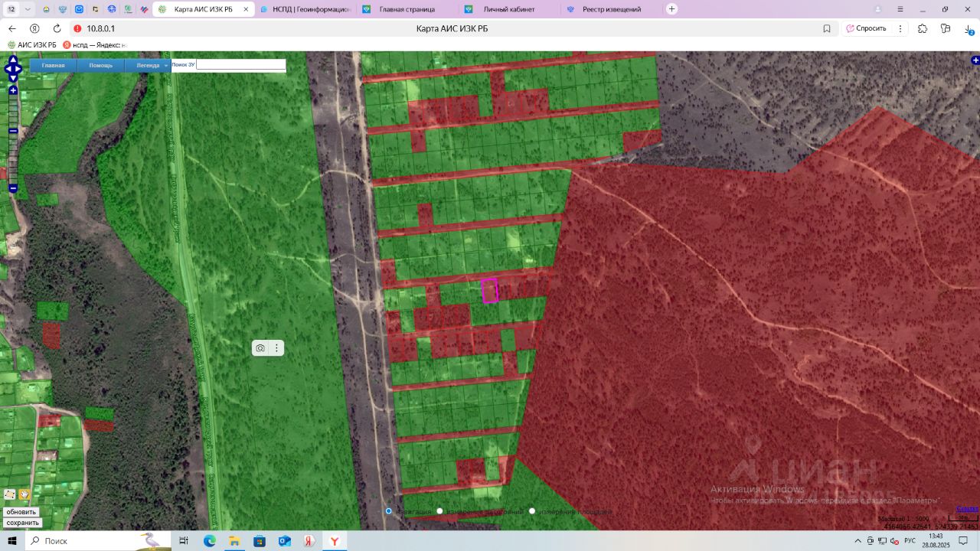980x551 pixels.
Task: Pan the map up with the arrow control
Action: 13,60
